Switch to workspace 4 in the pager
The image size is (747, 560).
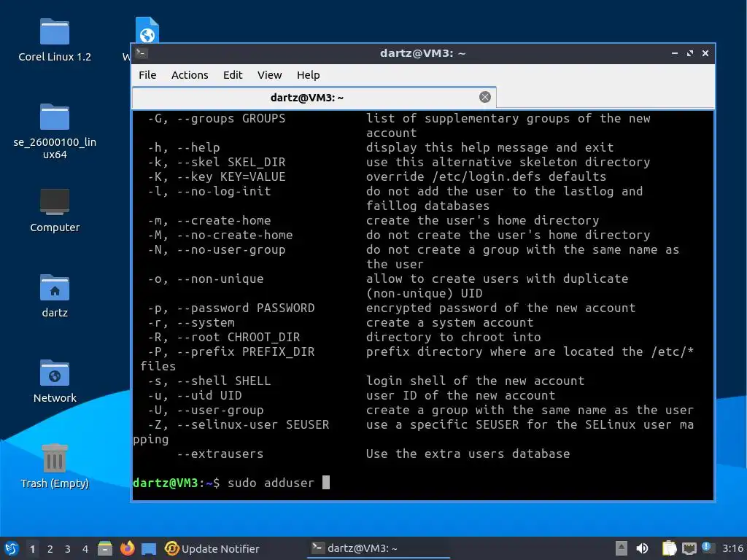(85, 549)
